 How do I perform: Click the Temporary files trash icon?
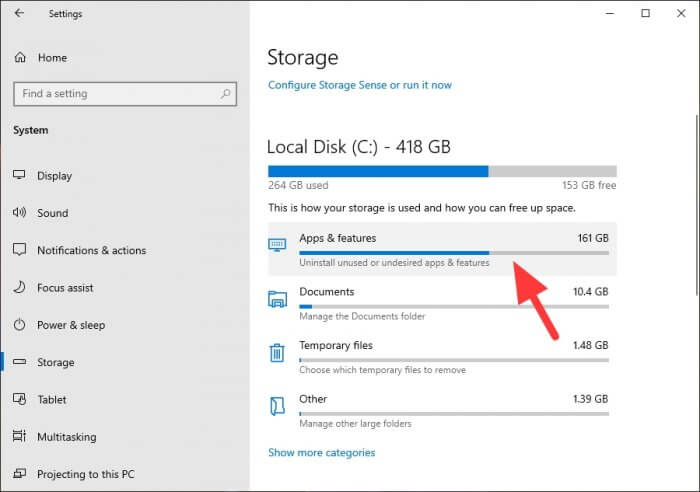click(277, 353)
